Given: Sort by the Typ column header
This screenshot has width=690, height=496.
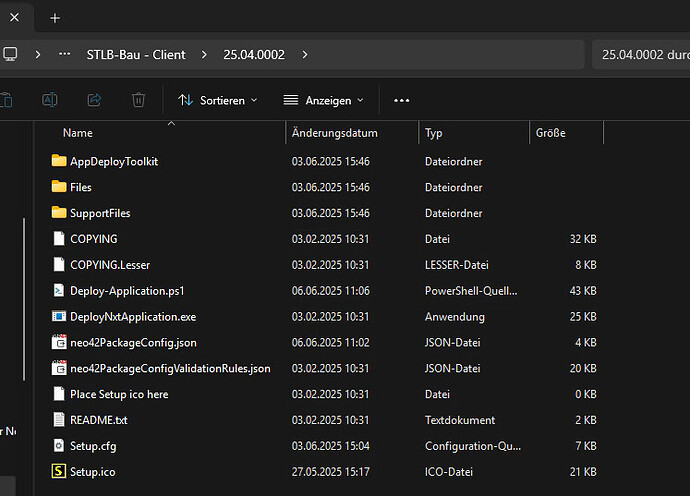Looking at the screenshot, I should (433, 132).
